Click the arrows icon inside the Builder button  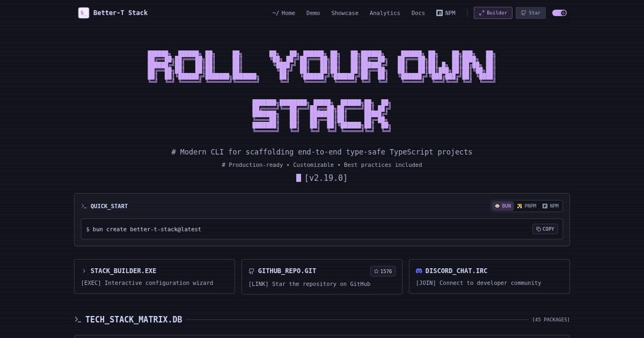[x=481, y=12]
